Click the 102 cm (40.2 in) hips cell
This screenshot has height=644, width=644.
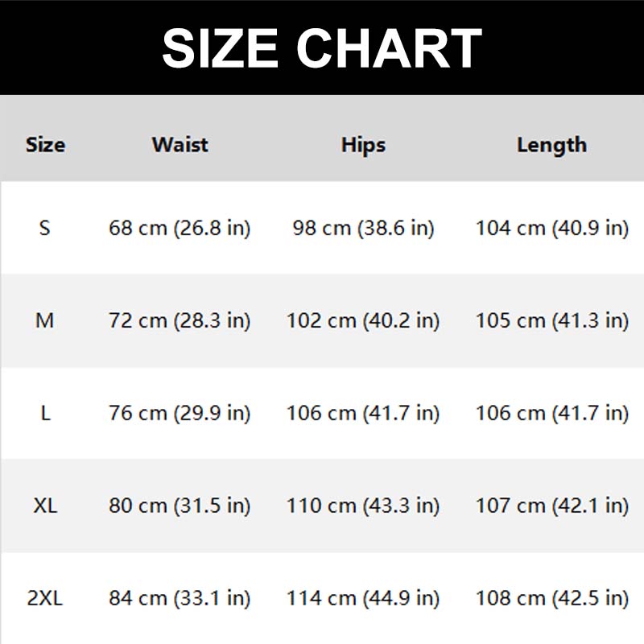point(363,320)
